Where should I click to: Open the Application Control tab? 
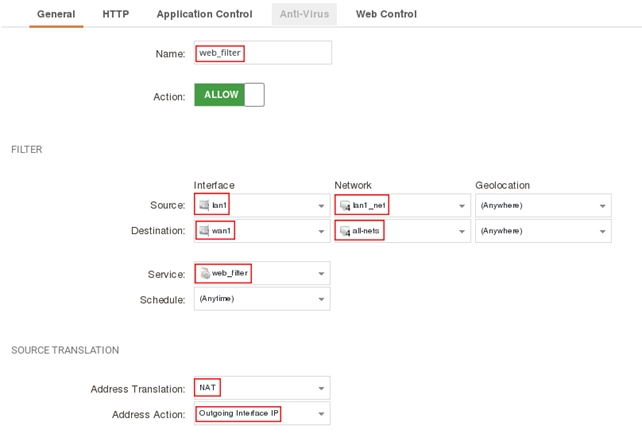tap(204, 14)
